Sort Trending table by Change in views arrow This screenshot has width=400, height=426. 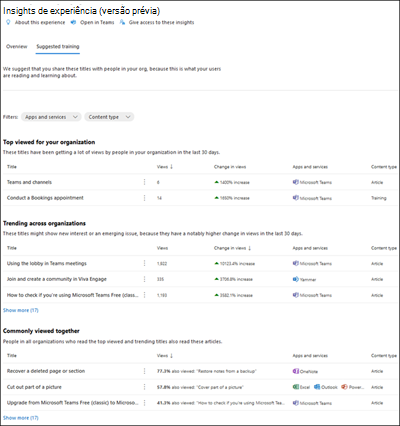pos(249,248)
